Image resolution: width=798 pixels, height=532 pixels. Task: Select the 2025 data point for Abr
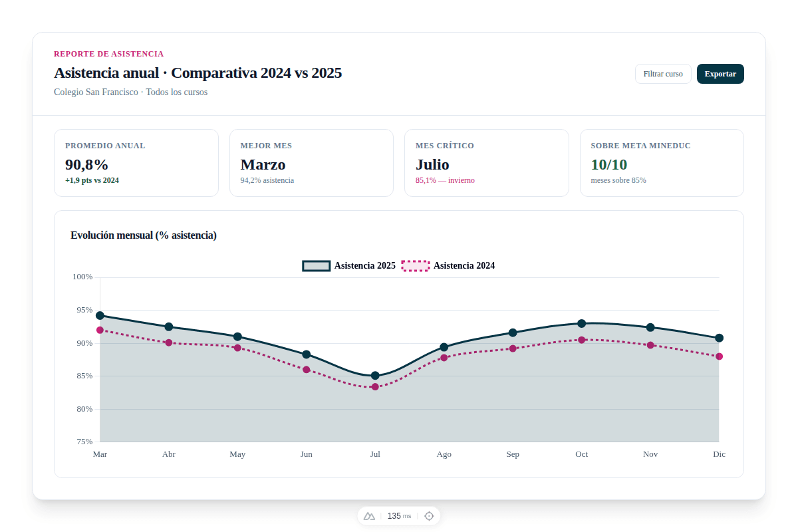[x=169, y=327]
